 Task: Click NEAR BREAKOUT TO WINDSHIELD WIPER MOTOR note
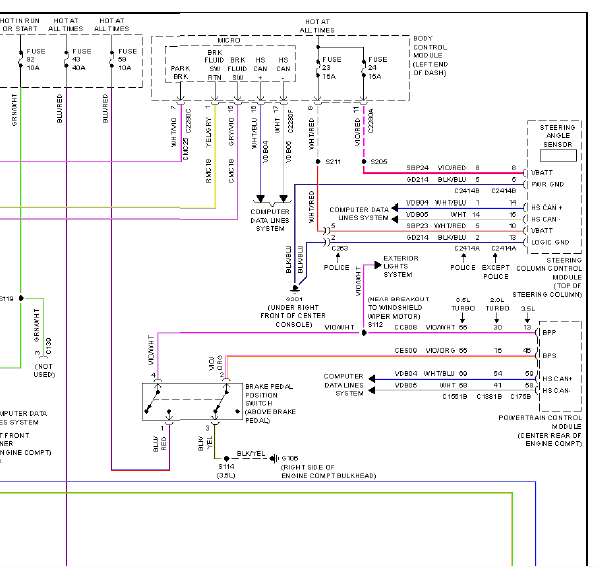(x=398, y=308)
